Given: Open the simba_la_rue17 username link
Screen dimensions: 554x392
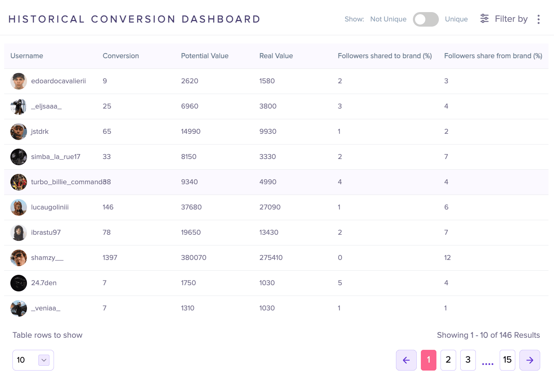Looking at the screenshot, I should [56, 157].
